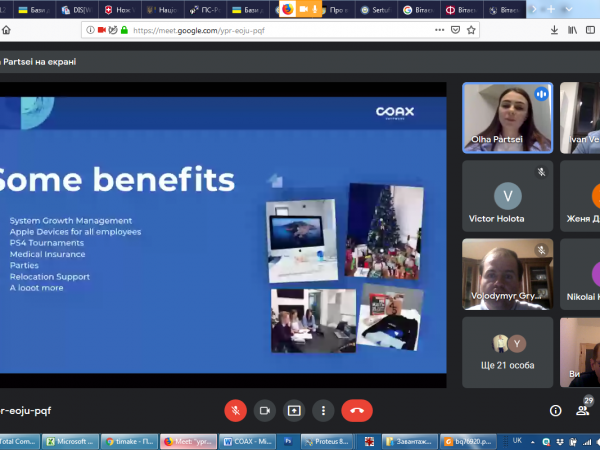Open the meeting details info icon

(556, 410)
